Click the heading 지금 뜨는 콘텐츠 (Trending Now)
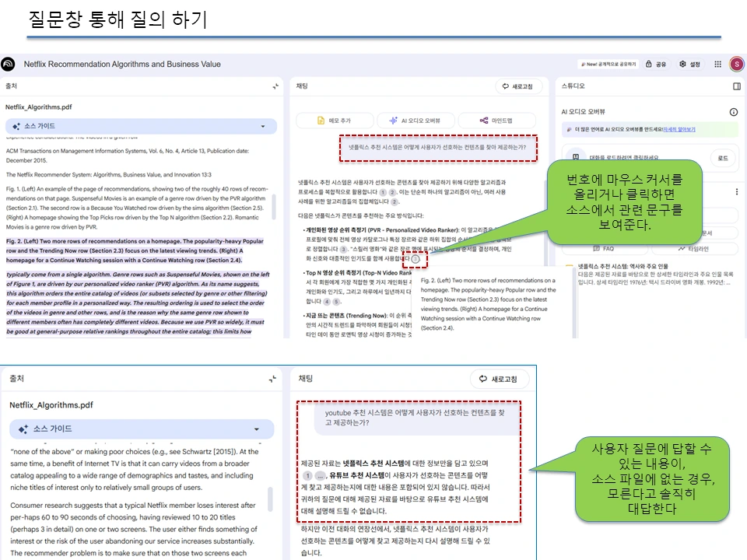747x560 pixels. click(x=346, y=316)
